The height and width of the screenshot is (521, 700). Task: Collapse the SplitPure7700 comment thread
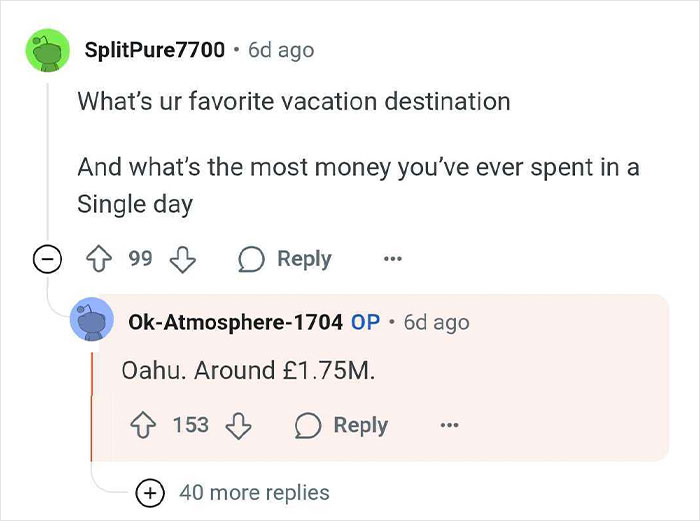[x=47, y=258]
